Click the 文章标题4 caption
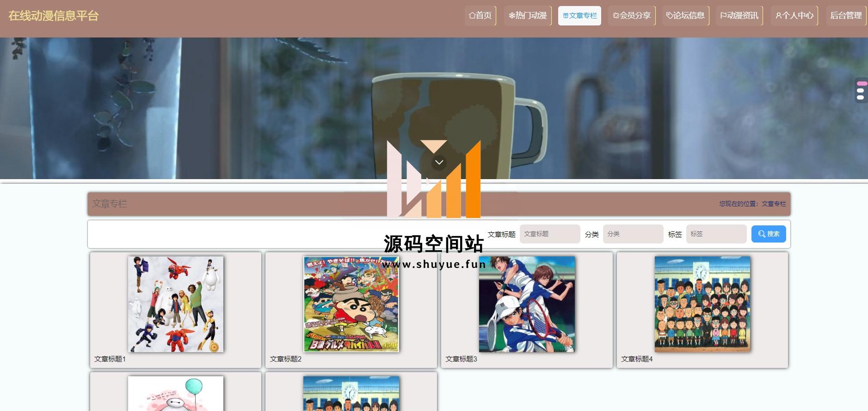Screen dimensions: 868x411 coord(637,359)
